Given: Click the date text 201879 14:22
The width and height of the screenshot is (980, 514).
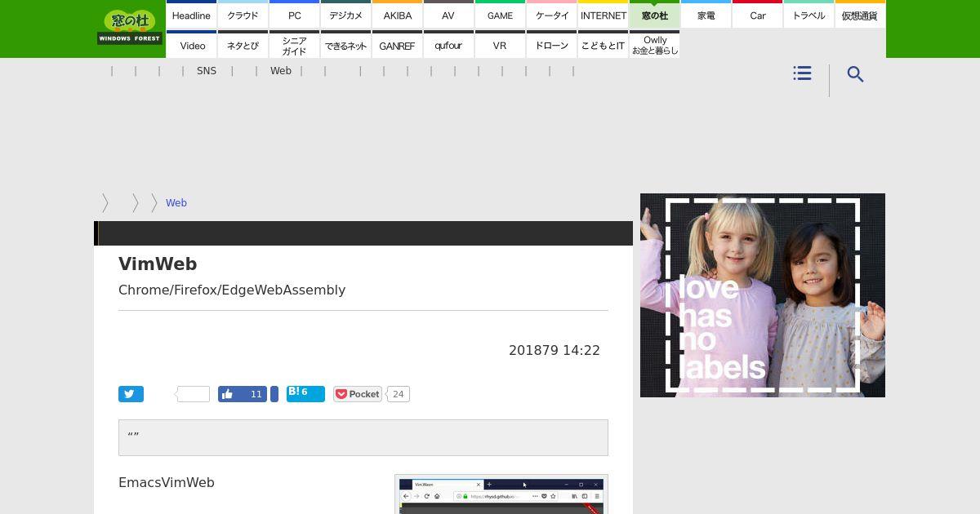Looking at the screenshot, I should [x=555, y=350].
